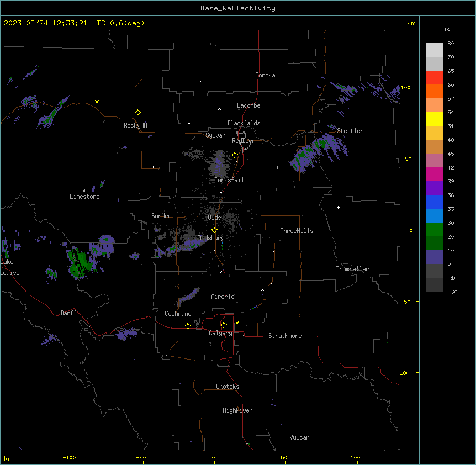Screen dimensions: 476x465
Task: Click the Innisfail label
Action: pyautogui.click(x=229, y=180)
